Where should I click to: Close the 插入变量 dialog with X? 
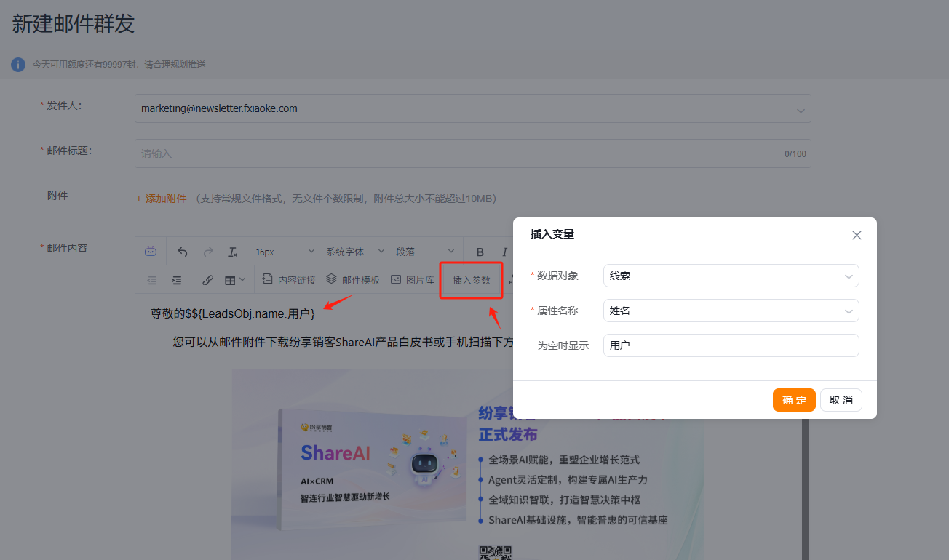tap(857, 235)
